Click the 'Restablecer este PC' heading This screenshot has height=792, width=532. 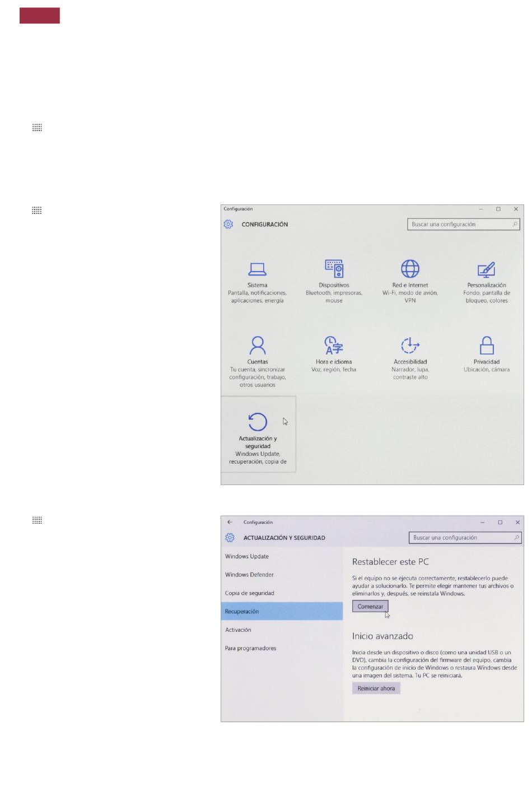coord(390,561)
